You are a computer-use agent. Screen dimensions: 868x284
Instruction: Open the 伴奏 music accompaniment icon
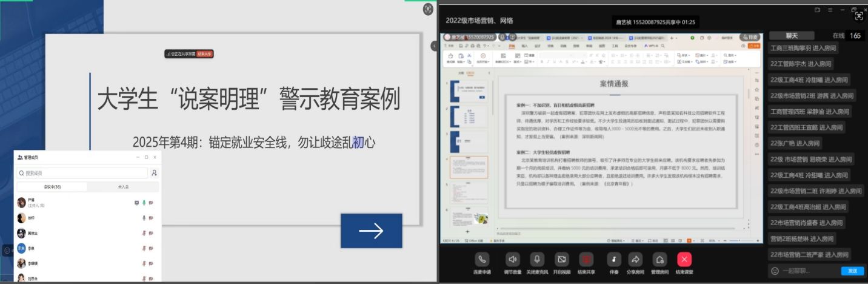tap(614, 259)
